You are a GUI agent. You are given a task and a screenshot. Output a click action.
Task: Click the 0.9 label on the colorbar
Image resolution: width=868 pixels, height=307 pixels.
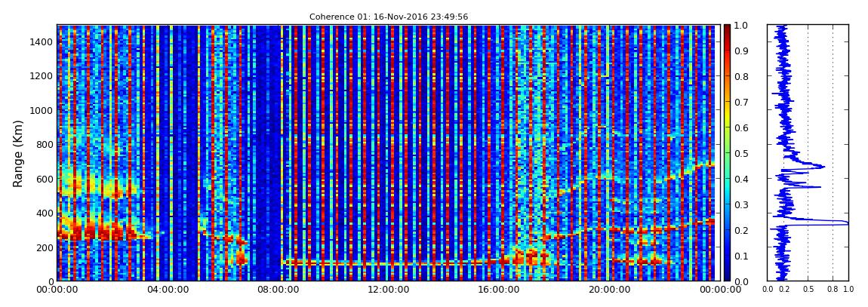tap(741, 51)
